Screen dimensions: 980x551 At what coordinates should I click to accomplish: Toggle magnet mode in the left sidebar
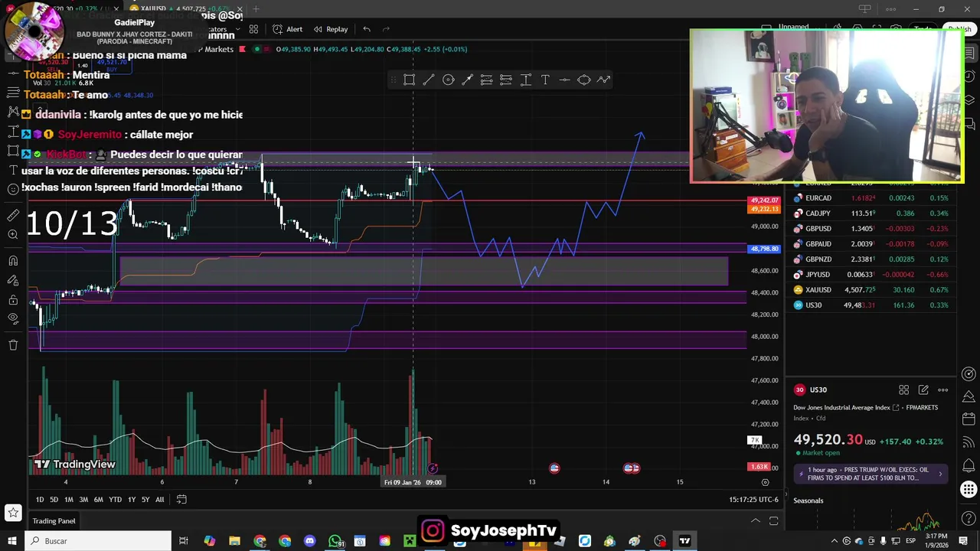click(13, 262)
